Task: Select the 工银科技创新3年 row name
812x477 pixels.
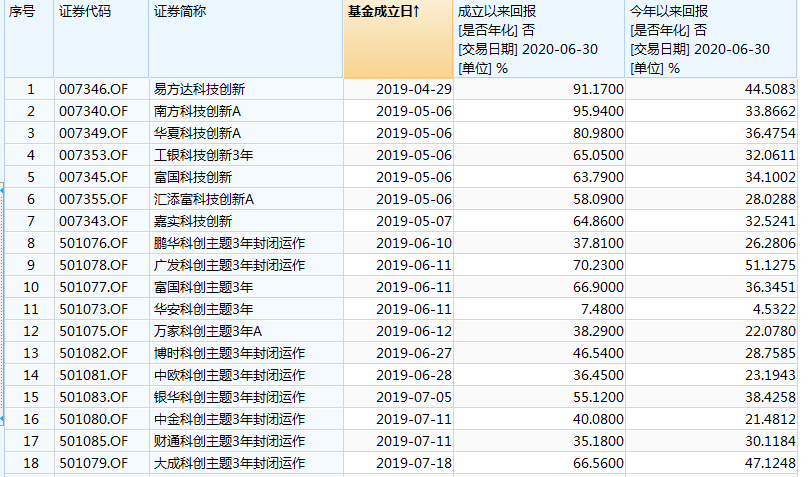Action: [x=204, y=155]
